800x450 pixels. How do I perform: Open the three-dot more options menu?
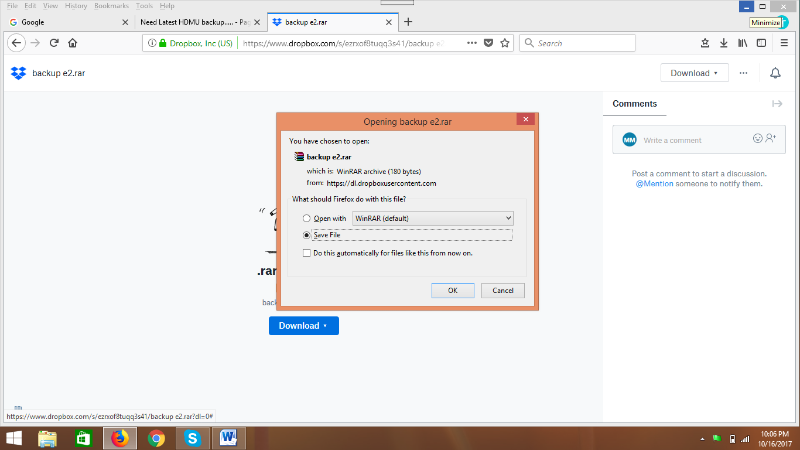click(743, 73)
